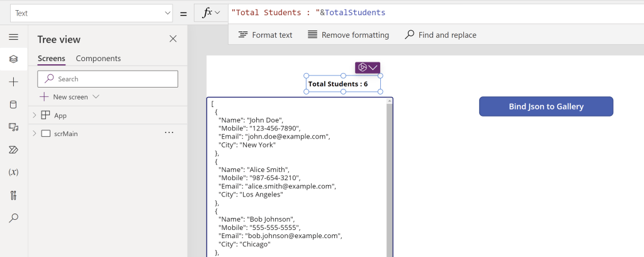Select the Tree view layers icon

(13, 59)
